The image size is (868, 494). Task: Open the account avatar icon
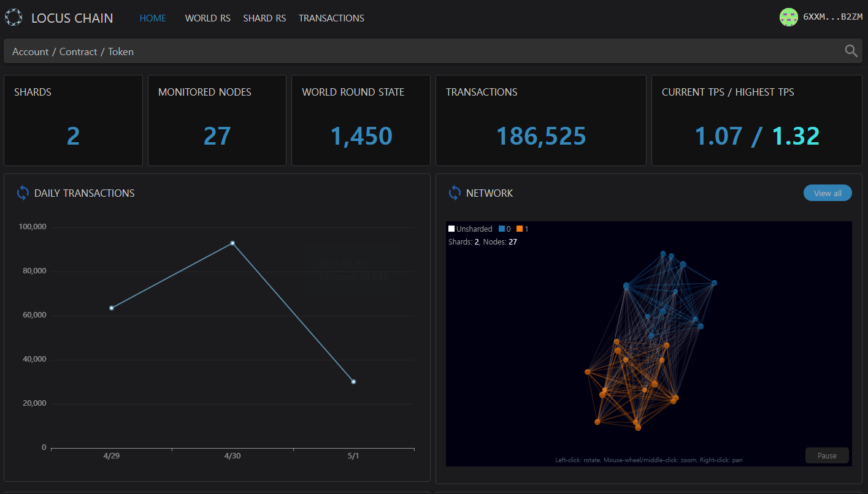coord(788,17)
